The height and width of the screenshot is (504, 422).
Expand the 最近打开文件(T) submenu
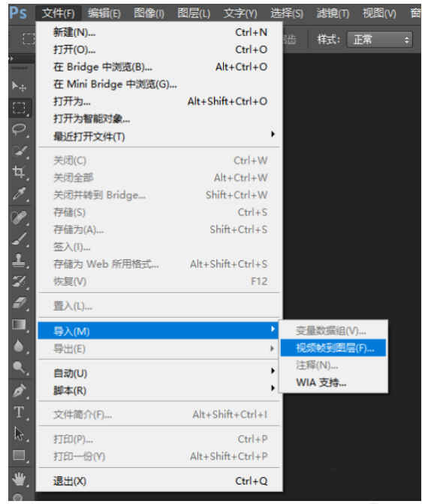tap(158, 136)
